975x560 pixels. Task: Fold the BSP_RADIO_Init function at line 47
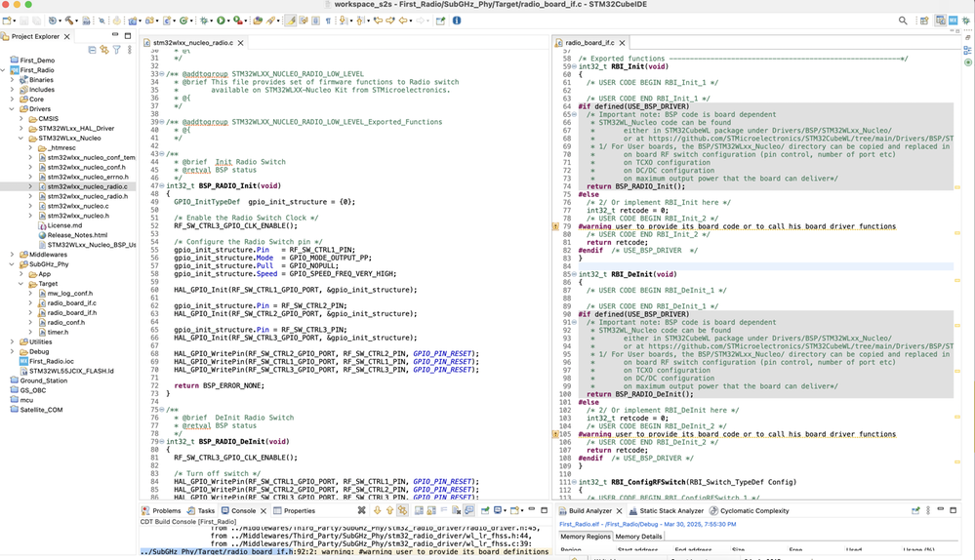(x=162, y=185)
